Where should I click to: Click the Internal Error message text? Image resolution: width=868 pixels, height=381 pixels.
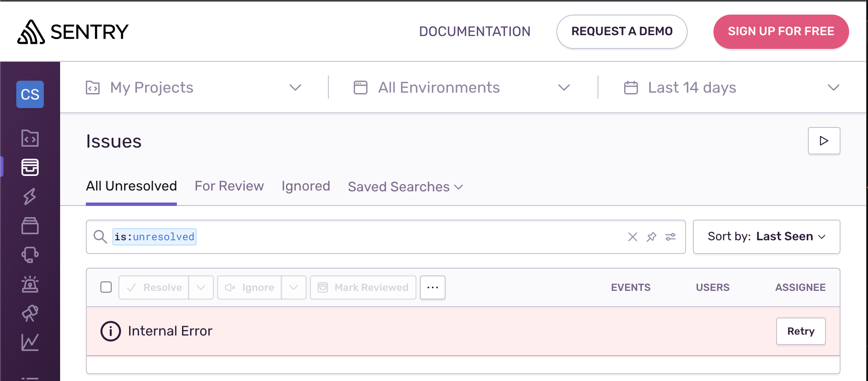click(x=170, y=331)
